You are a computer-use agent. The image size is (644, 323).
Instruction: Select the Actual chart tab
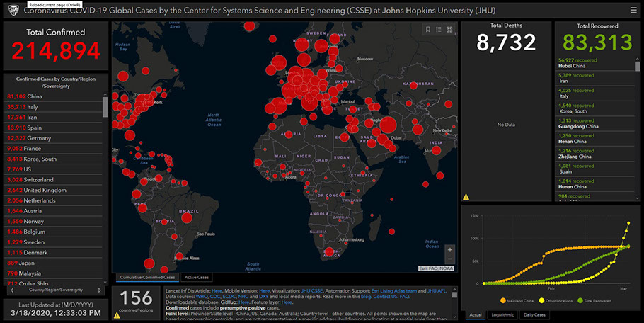[x=475, y=314]
